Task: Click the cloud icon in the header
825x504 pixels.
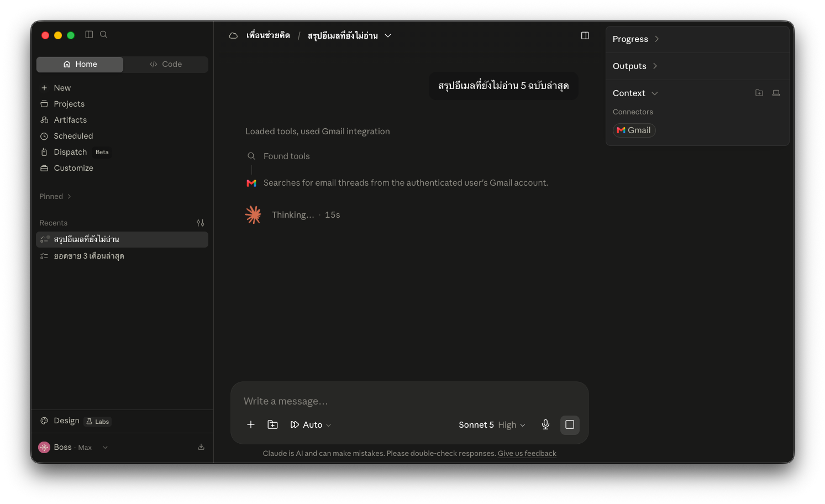Action: (233, 35)
